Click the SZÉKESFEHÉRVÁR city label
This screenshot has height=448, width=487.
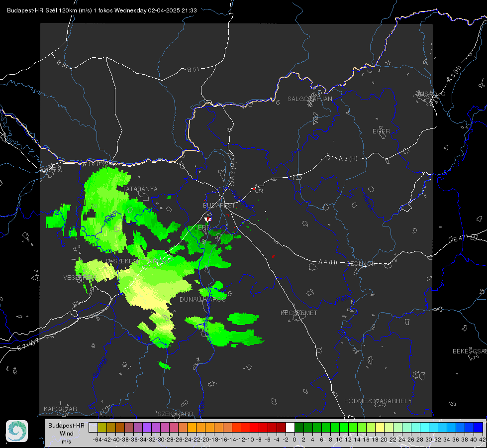click(x=143, y=261)
